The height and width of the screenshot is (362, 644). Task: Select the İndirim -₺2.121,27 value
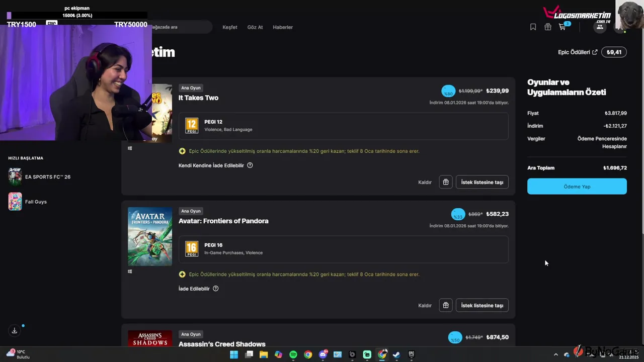[x=615, y=126]
